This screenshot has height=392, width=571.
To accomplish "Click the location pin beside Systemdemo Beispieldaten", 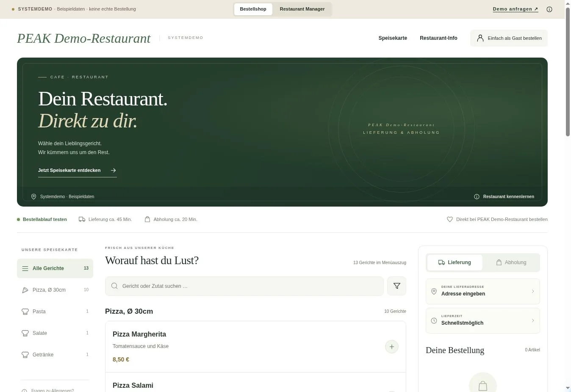I will pyautogui.click(x=34, y=196).
